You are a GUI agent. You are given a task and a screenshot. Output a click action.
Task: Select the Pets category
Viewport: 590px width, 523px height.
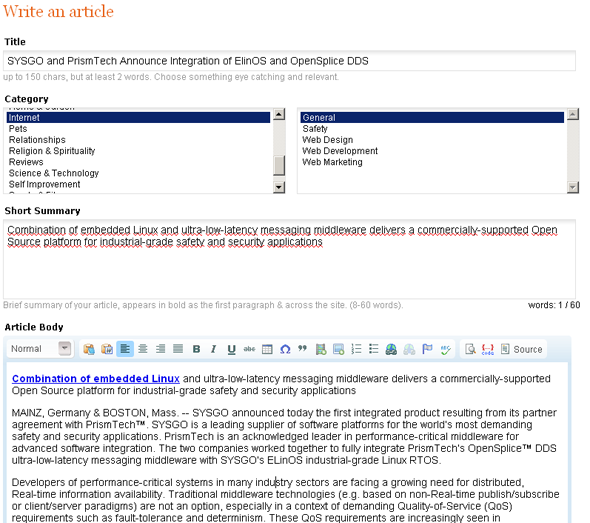[138, 129]
